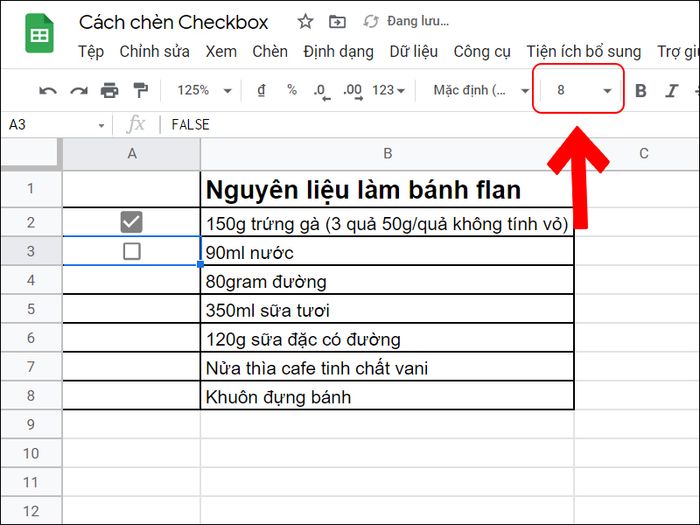Select column A header

[x=132, y=154]
